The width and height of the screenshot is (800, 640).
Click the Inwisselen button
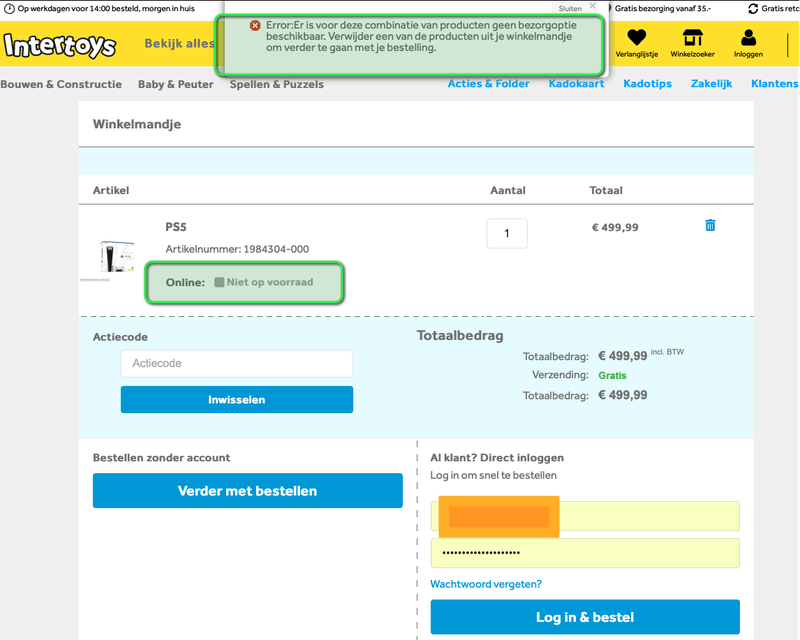click(237, 400)
